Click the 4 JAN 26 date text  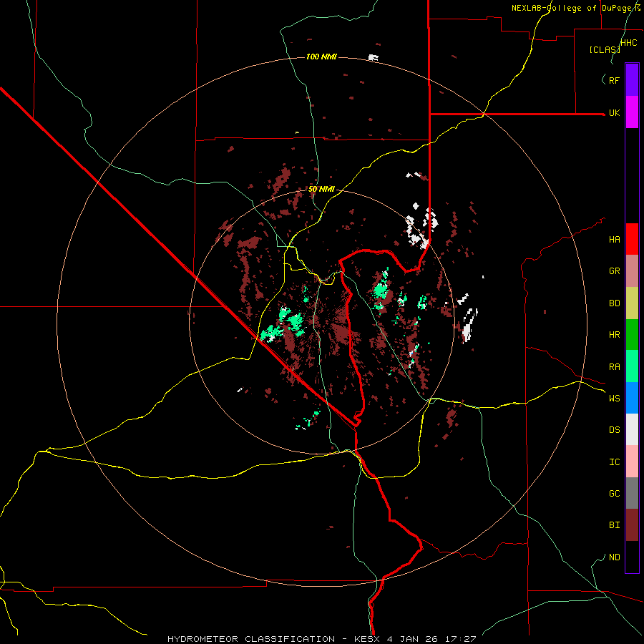pyautogui.click(x=412, y=639)
